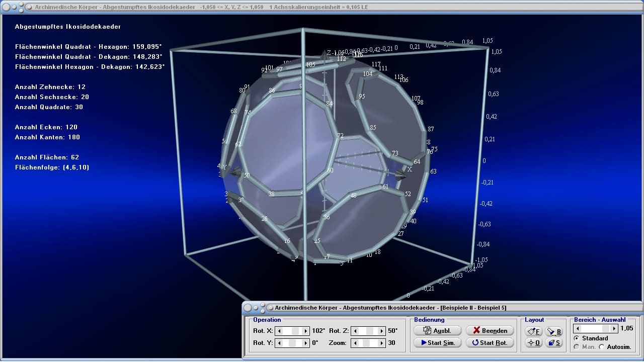
Task: Click the control panel title bar
Action: (x=443, y=307)
